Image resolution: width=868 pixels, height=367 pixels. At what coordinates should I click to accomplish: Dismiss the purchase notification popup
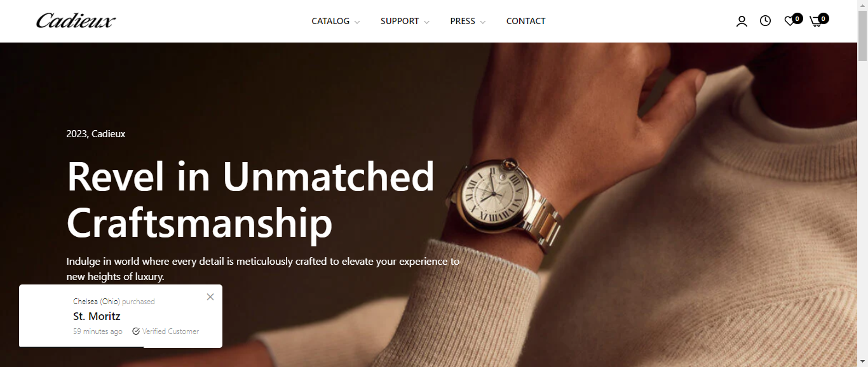coord(210,297)
